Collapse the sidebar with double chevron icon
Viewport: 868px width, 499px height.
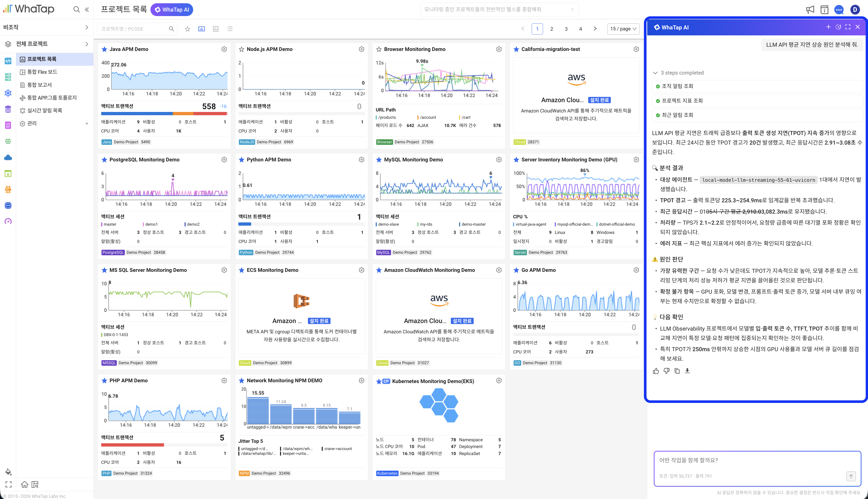click(87, 10)
